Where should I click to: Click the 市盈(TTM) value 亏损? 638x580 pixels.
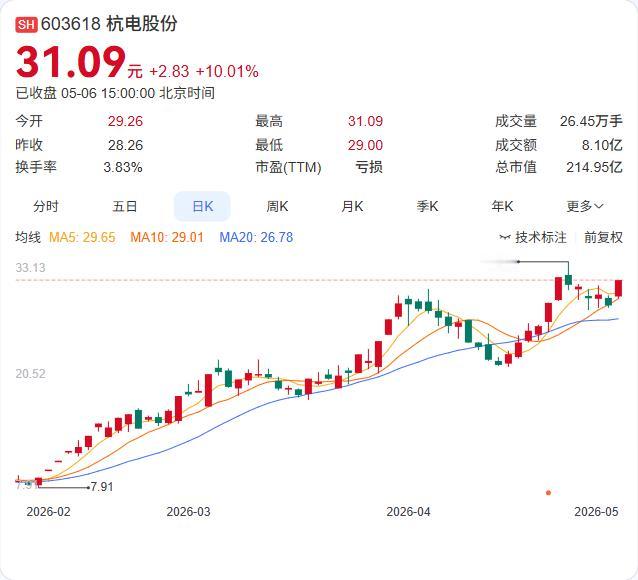(x=369, y=167)
